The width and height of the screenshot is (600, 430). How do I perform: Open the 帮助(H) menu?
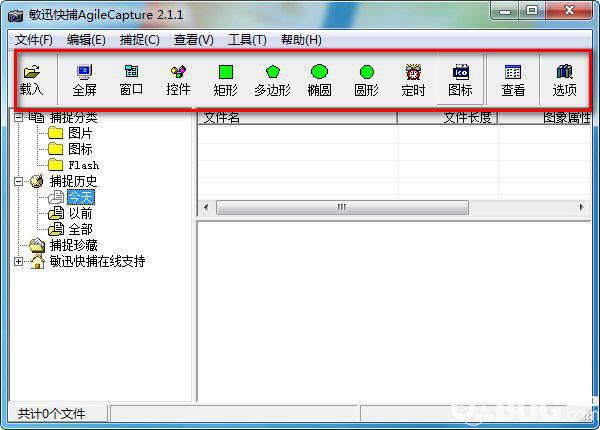[x=301, y=40]
